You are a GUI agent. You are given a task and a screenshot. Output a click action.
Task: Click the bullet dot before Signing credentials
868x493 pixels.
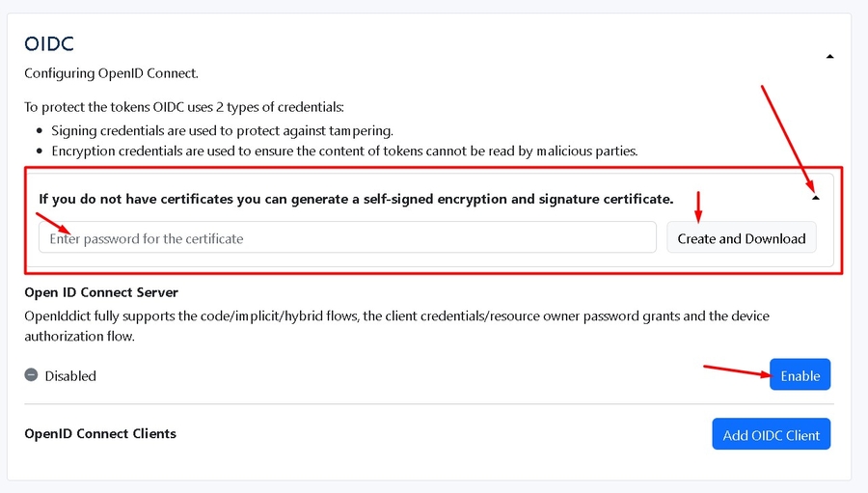pyautogui.click(x=40, y=130)
